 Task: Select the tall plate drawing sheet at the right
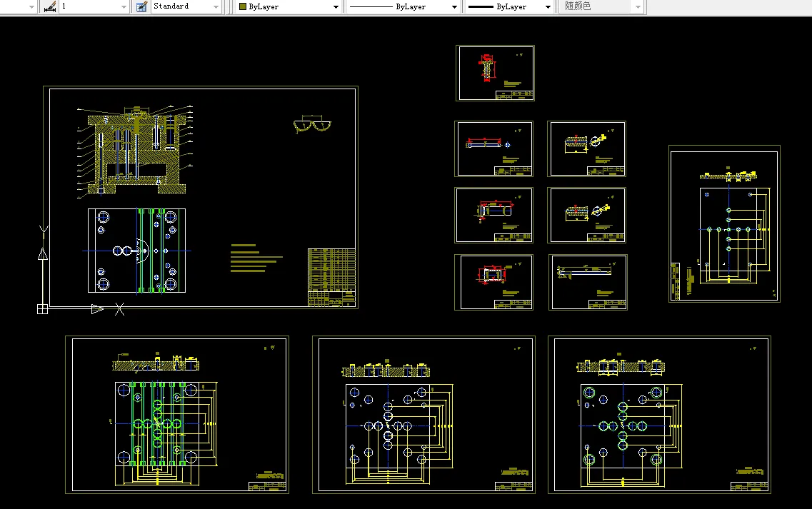[x=724, y=223]
